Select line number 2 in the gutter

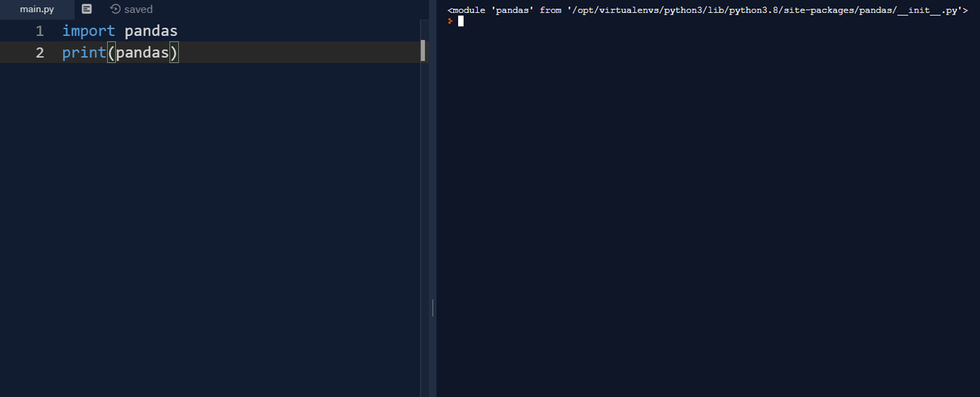pos(39,53)
